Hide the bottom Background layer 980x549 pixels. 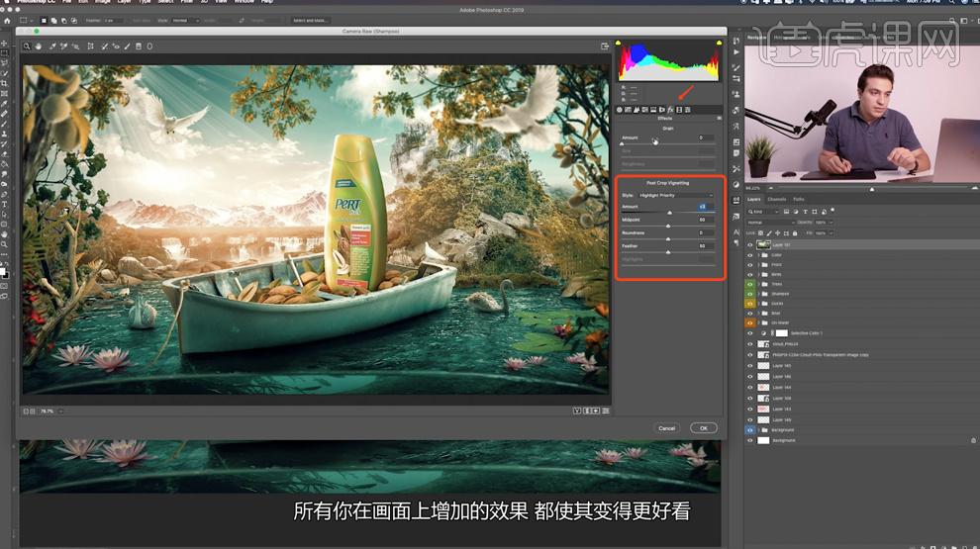[750, 440]
